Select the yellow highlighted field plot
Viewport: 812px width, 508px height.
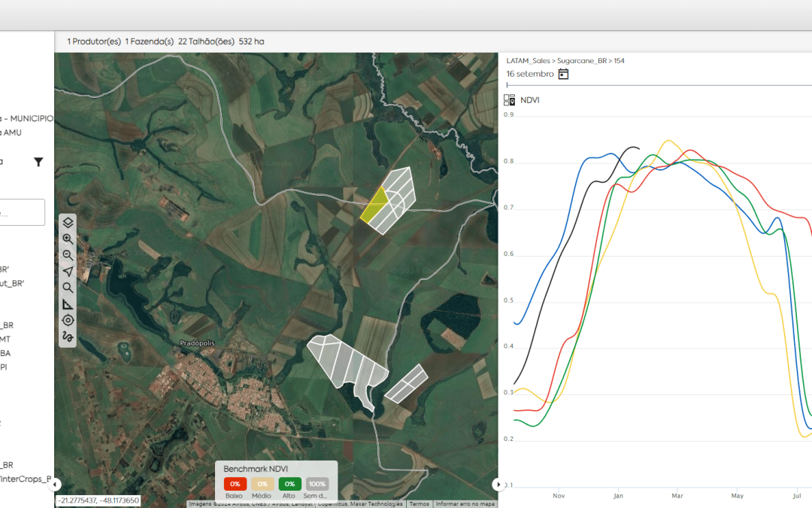click(x=374, y=206)
